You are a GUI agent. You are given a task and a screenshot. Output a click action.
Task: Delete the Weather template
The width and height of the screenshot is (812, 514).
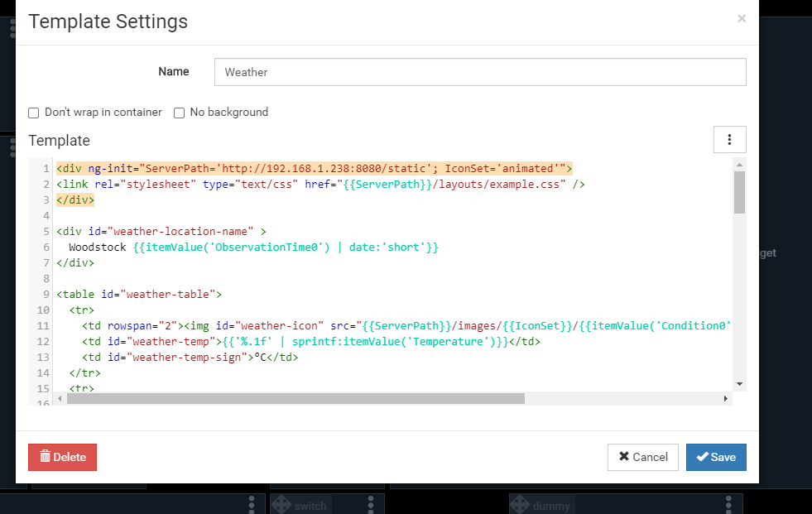[62, 457]
